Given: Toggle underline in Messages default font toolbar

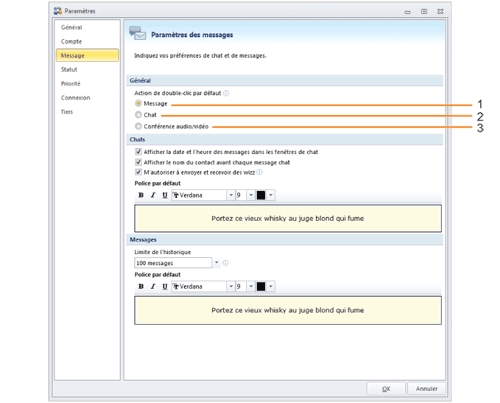Looking at the screenshot, I should click(165, 286).
